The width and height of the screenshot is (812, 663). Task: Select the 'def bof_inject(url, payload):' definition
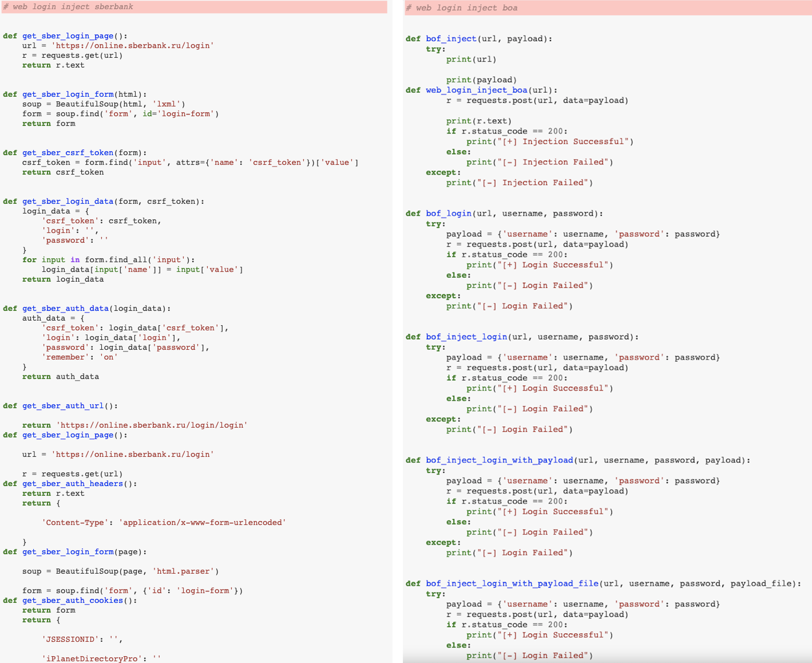479,38
